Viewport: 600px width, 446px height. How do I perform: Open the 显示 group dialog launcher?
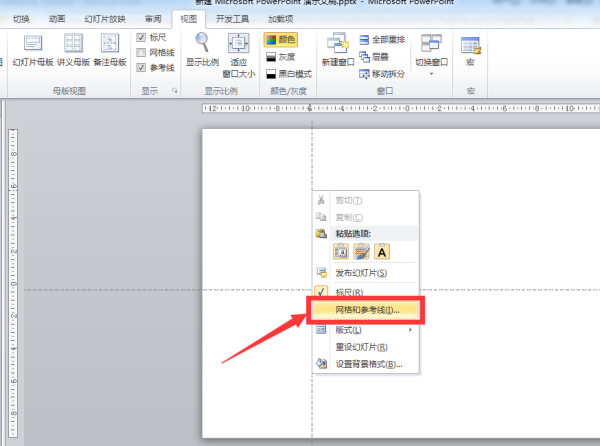pyautogui.click(x=176, y=90)
